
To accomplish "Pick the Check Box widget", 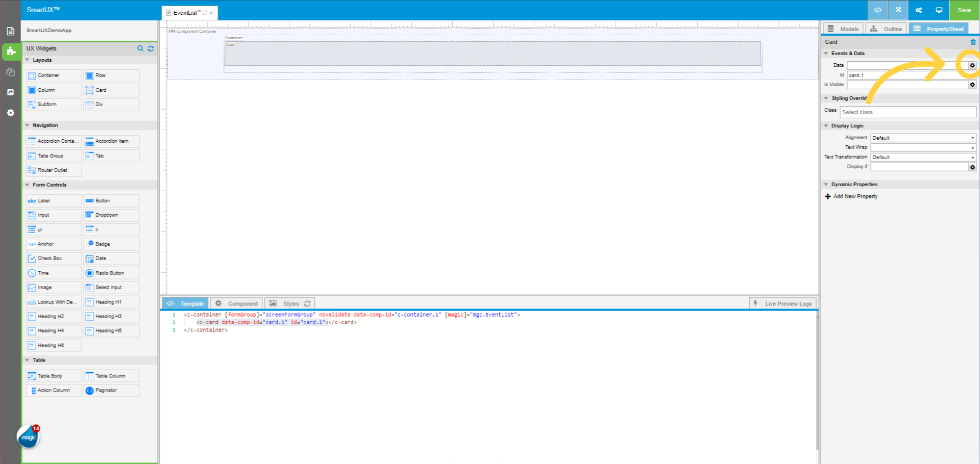I will (54, 259).
